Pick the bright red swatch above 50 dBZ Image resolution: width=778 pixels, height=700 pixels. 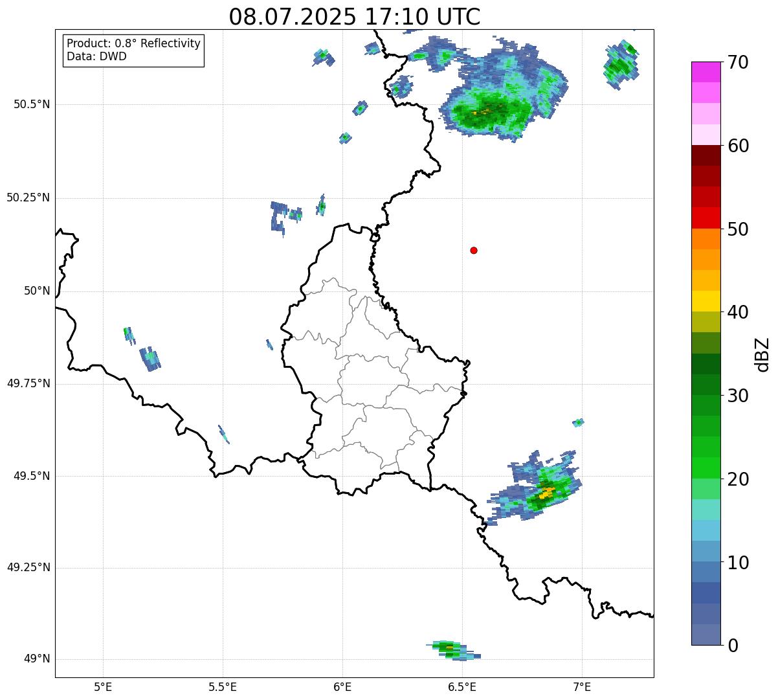pos(706,218)
